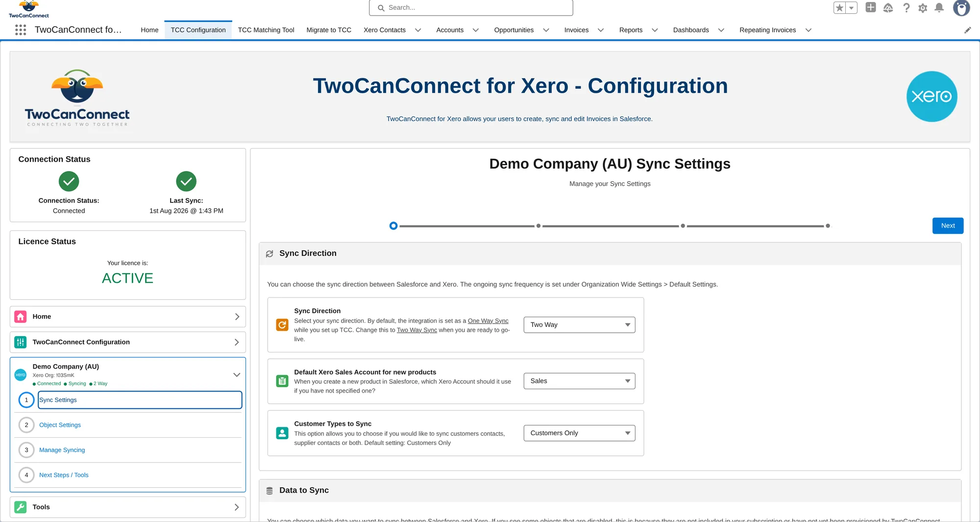Screen dimensions: 980x522
Task: Go to the Home nav tab
Action: [x=149, y=30]
